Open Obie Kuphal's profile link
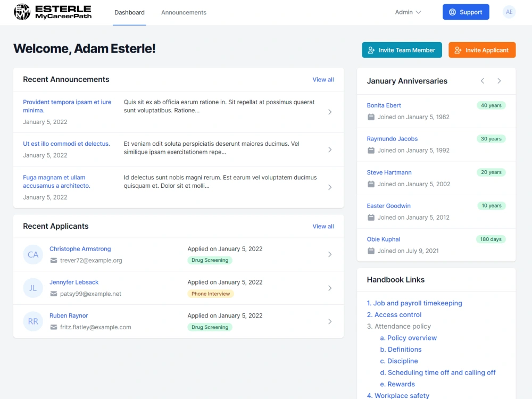 (384, 239)
